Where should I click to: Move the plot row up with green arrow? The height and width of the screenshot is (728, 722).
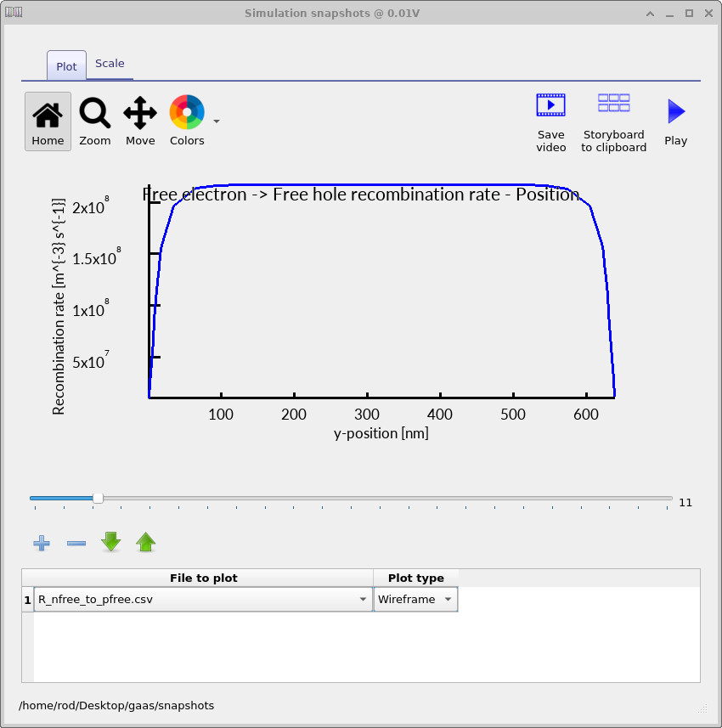tap(145, 542)
